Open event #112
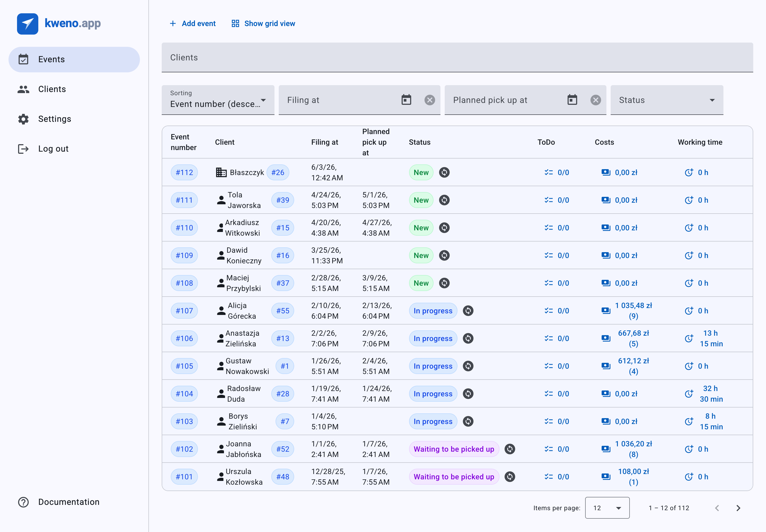The height and width of the screenshot is (532, 766). pos(184,172)
